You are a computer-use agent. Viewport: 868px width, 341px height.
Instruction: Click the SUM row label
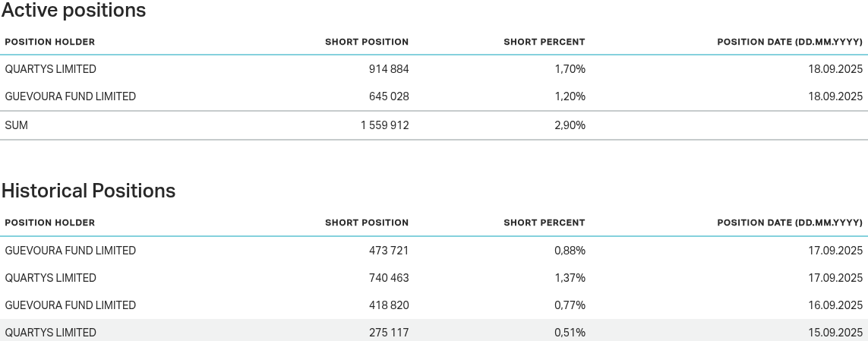17,125
